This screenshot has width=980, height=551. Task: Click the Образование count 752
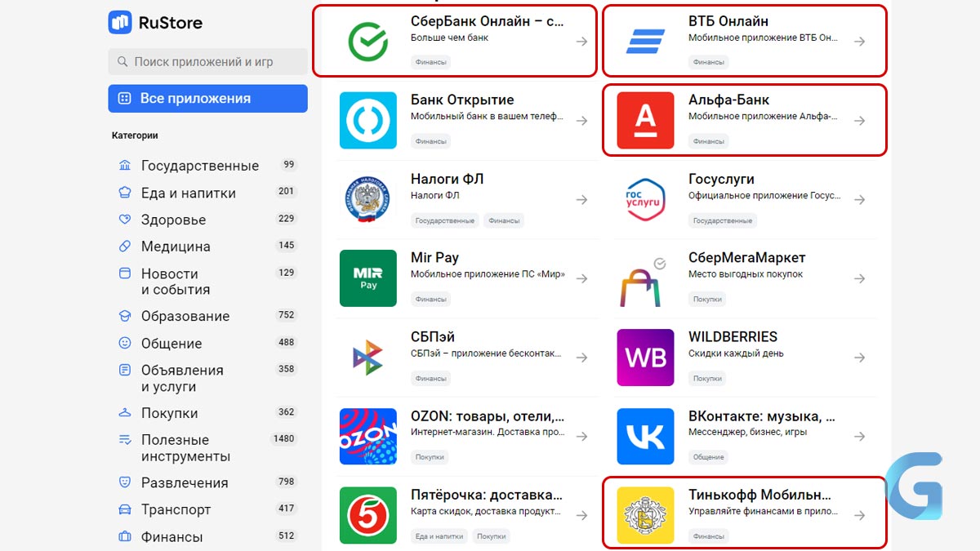coord(286,315)
